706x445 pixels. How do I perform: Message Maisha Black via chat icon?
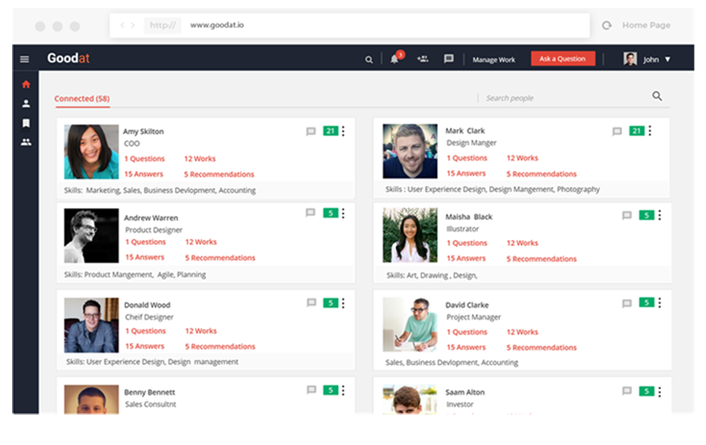click(626, 215)
